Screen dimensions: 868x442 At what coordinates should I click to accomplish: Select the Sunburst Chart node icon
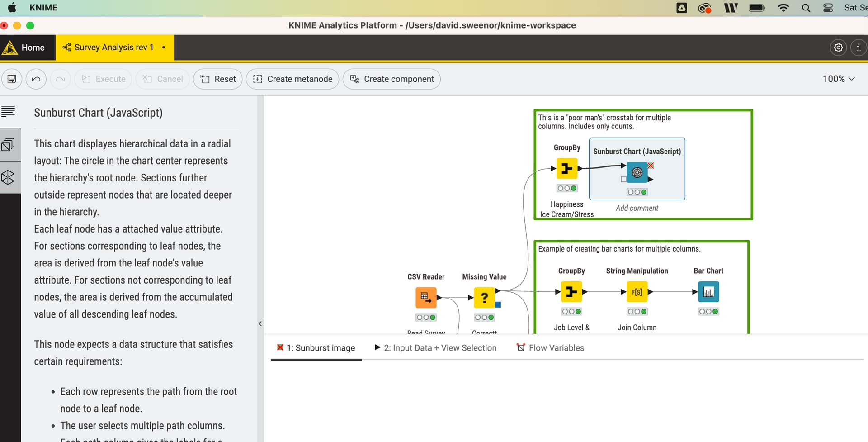637,172
